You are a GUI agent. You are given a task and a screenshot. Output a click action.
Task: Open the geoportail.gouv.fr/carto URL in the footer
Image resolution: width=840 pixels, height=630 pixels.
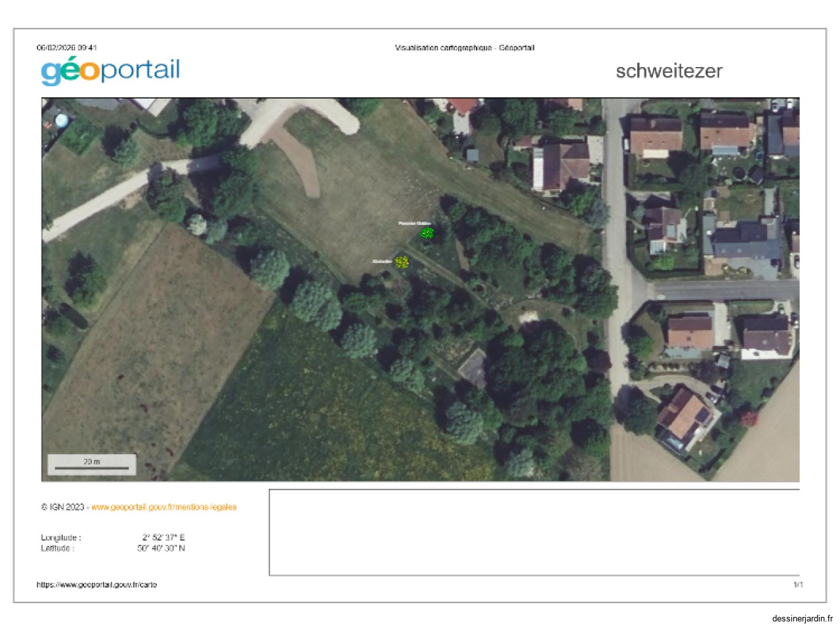tap(96, 585)
